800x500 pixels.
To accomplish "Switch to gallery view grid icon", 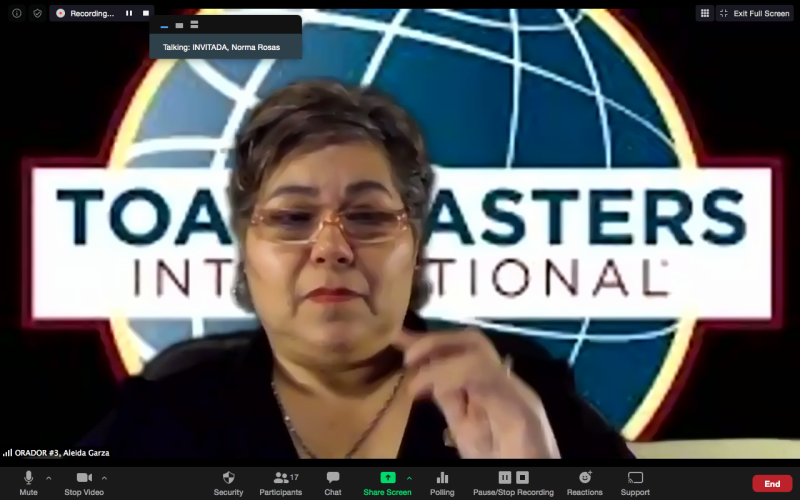I will coord(705,13).
